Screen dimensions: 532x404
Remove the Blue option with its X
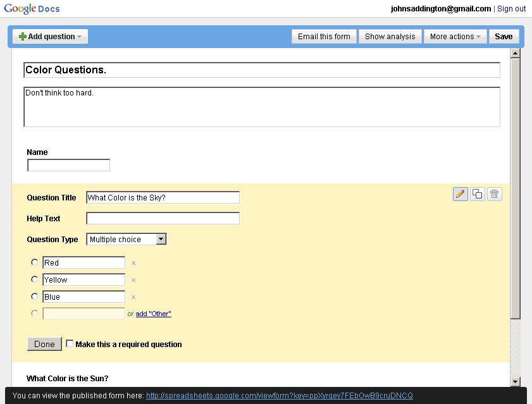coord(133,297)
